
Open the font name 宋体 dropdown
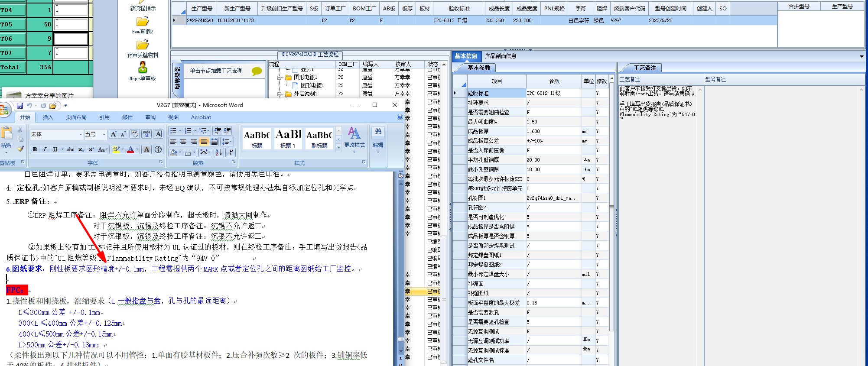pyautogui.click(x=81, y=134)
